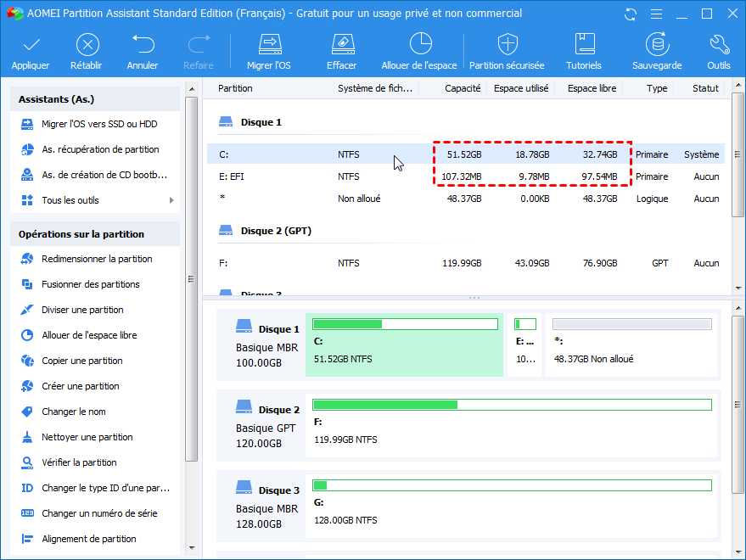
Task: Launch the Partition sécurisée tool
Action: pyautogui.click(x=507, y=45)
